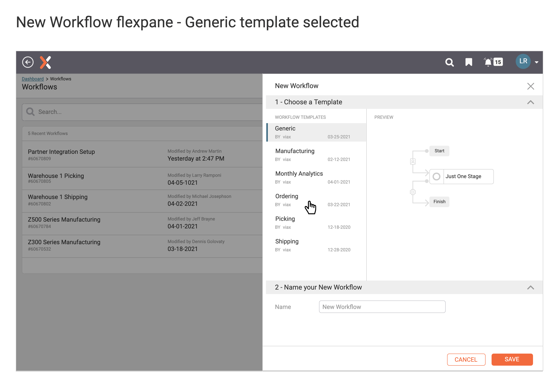
Task: Select the Manufacturing workflow template
Action: [316, 155]
